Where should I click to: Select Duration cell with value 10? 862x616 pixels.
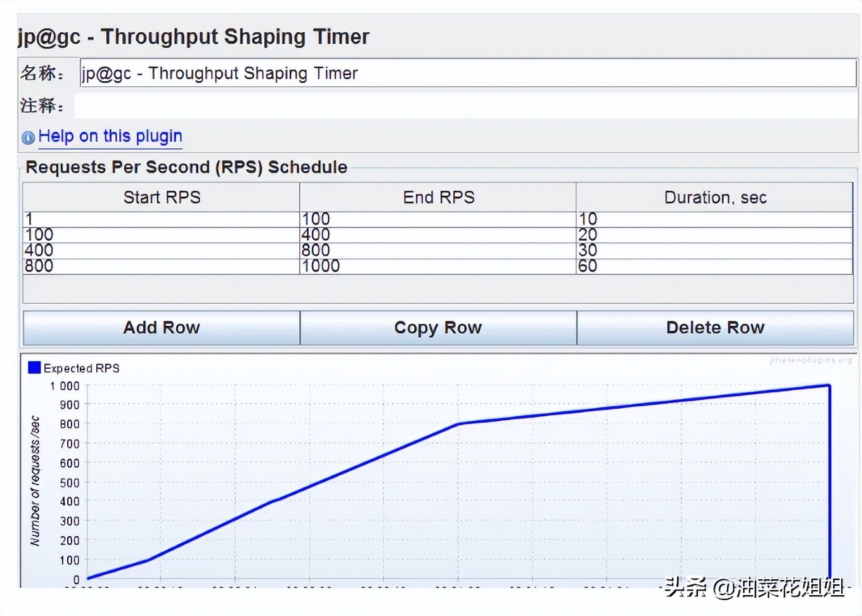714,219
